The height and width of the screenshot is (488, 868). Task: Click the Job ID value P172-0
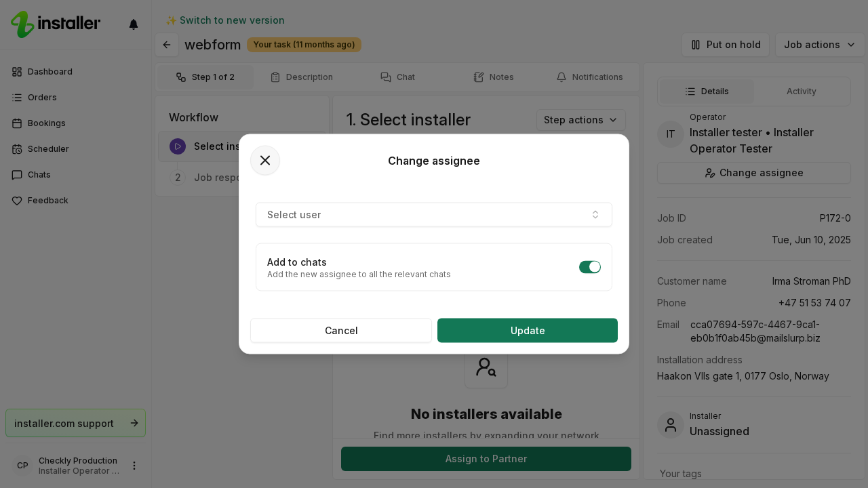[x=835, y=218]
